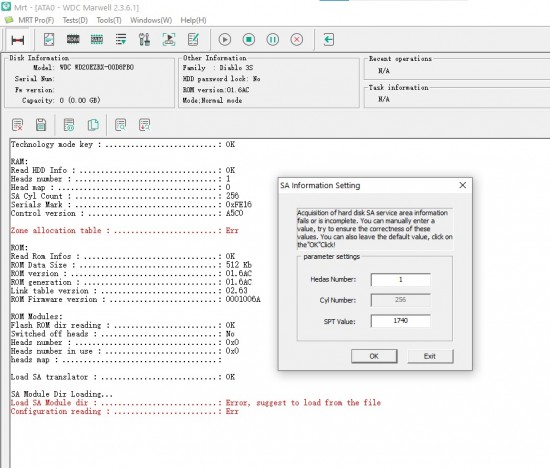Click the pause button in toolbar
550x468 pixels.
[x=273, y=39]
